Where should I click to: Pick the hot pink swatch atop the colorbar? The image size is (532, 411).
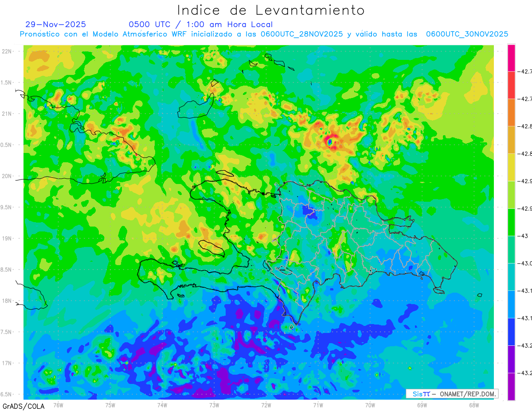tap(511, 58)
